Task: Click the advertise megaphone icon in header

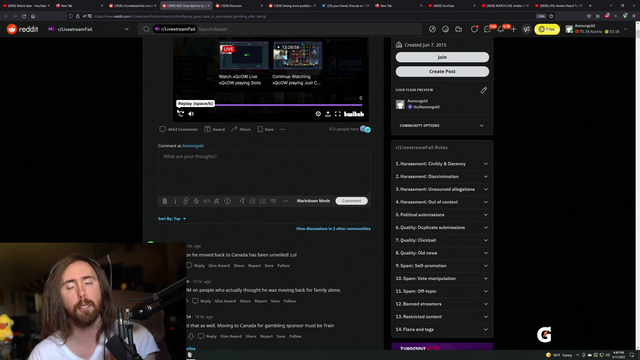Action: tap(527, 29)
